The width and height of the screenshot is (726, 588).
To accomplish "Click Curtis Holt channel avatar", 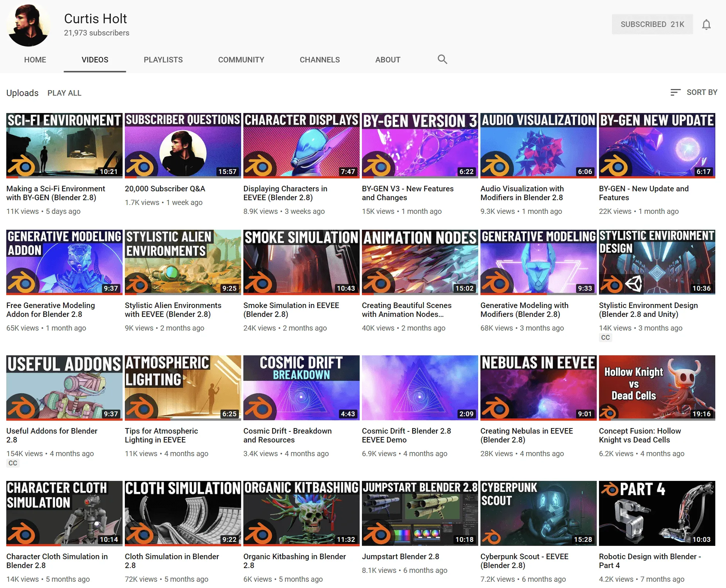I will coord(28,25).
